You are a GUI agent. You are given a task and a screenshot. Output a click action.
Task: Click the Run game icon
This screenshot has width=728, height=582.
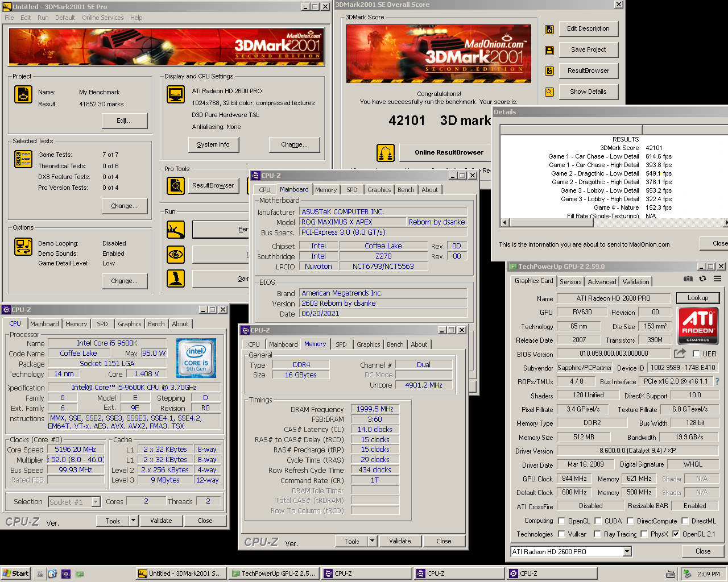[x=176, y=278]
